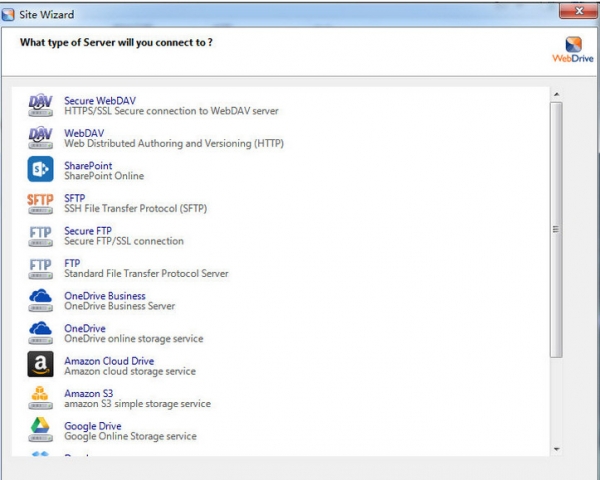Click the Site Wizard title bar icon

tap(8, 15)
